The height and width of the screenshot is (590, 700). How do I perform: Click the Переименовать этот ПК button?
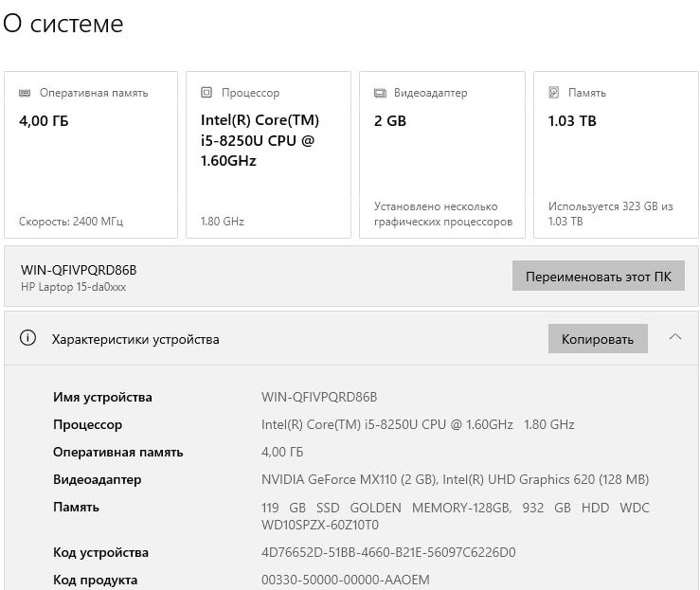599,277
